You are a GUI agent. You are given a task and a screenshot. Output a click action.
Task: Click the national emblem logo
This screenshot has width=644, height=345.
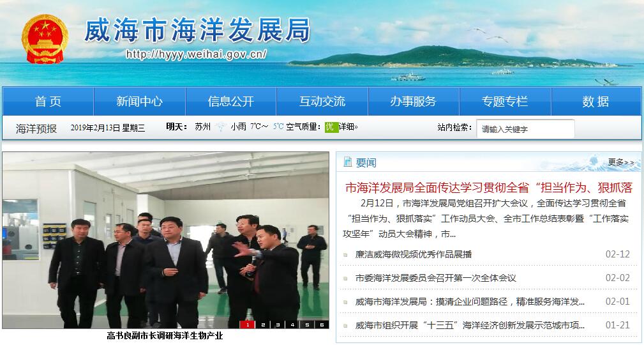click(45, 39)
